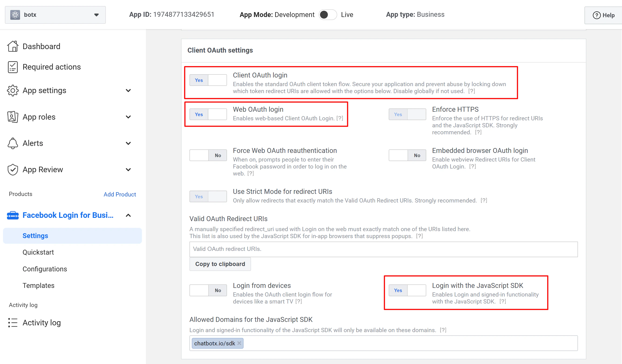622x364 pixels.
Task: Toggle the Client OAuth login switch
Action: (208, 80)
